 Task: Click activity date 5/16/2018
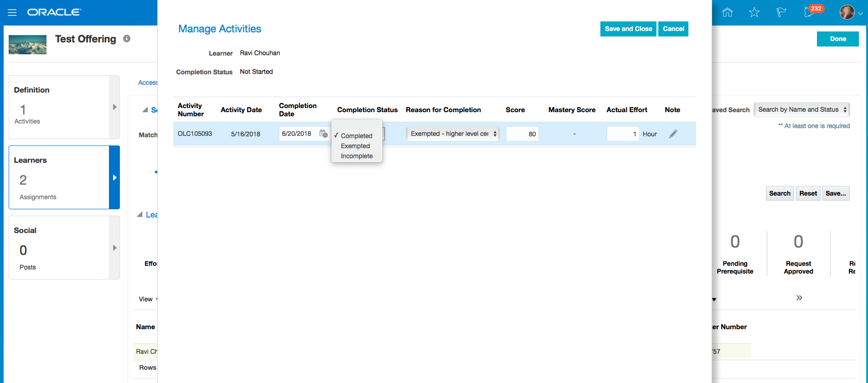coord(246,134)
